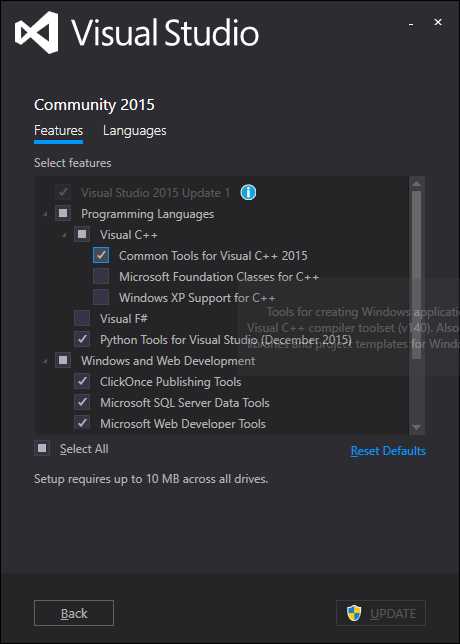The image size is (460, 644).
Task: Uncheck Common Tools for Visual C++ 2015
Action: [x=101, y=255]
